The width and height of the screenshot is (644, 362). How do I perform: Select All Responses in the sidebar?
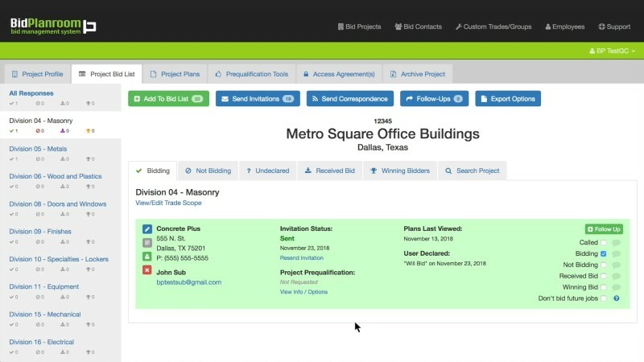tap(31, 93)
